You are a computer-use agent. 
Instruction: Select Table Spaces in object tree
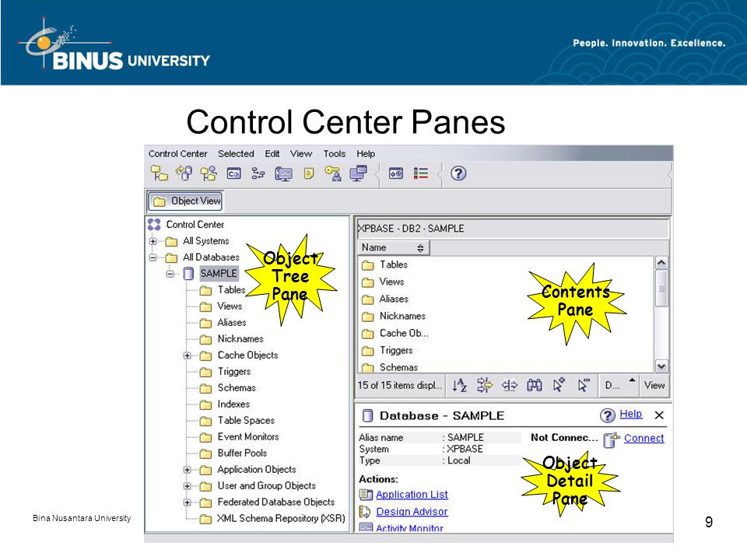(x=246, y=421)
